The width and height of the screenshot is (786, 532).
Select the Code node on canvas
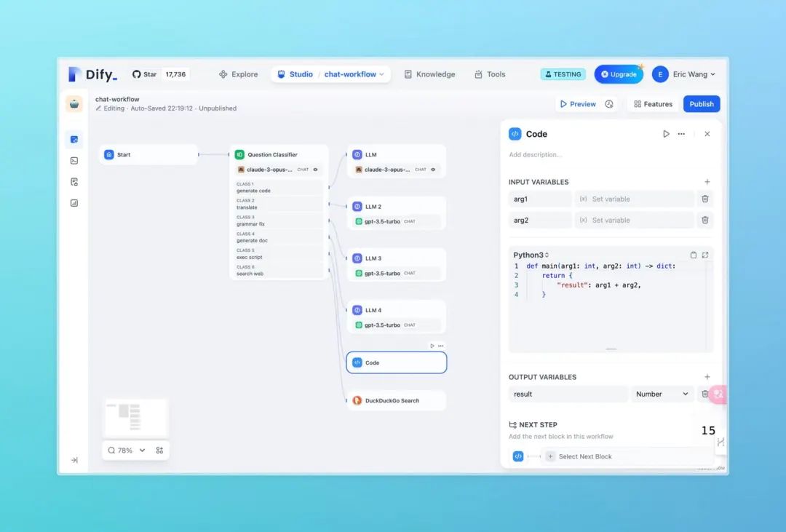click(x=396, y=362)
